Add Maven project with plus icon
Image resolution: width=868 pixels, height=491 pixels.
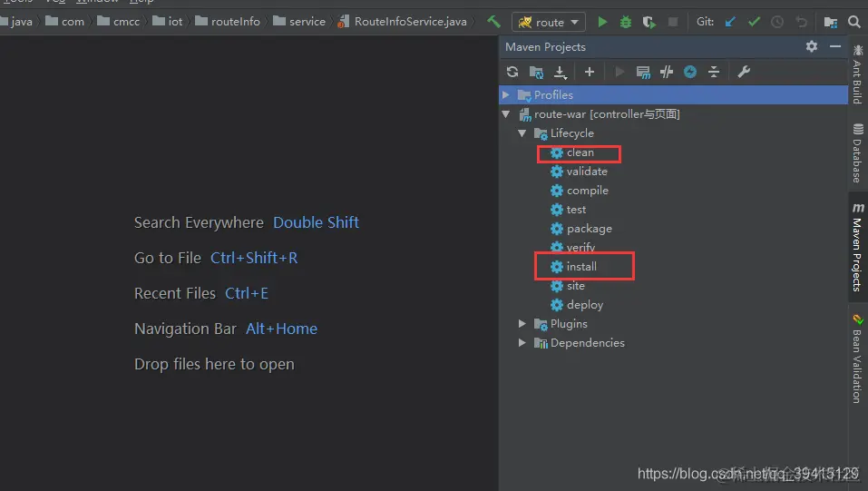tap(589, 72)
